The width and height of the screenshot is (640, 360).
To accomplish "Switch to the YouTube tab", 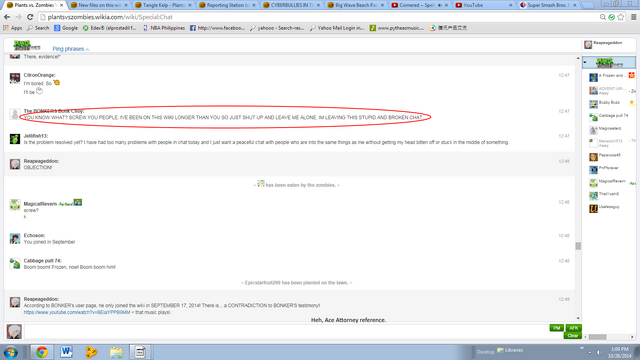I will 484,5.
